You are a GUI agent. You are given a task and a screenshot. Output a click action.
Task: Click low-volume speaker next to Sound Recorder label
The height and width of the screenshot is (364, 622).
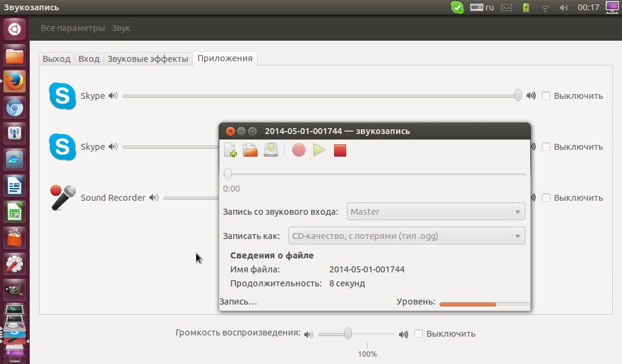(x=154, y=197)
